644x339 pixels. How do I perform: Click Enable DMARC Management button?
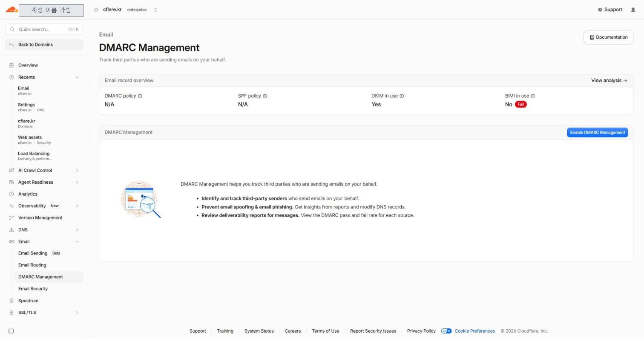(597, 133)
